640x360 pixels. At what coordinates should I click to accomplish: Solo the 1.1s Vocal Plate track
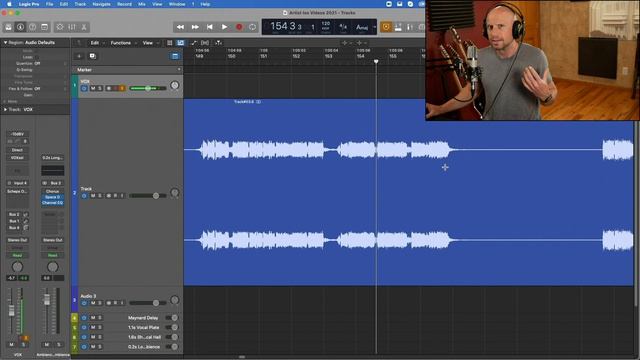tap(100, 327)
